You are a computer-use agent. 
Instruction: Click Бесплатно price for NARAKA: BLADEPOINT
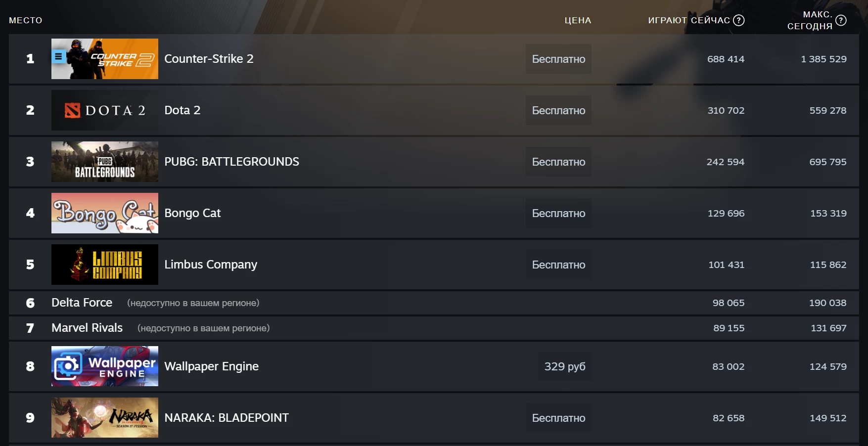558,418
